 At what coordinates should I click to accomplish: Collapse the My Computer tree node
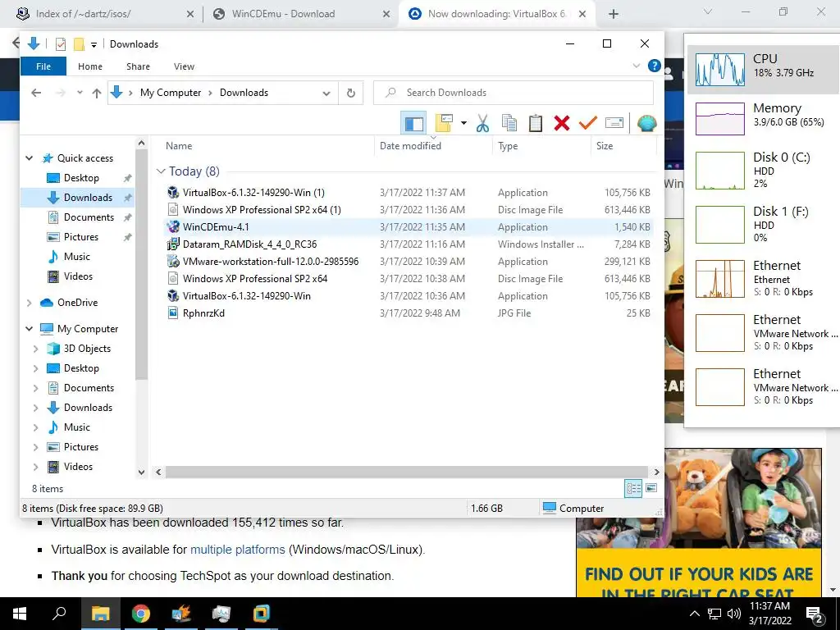[x=30, y=329]
